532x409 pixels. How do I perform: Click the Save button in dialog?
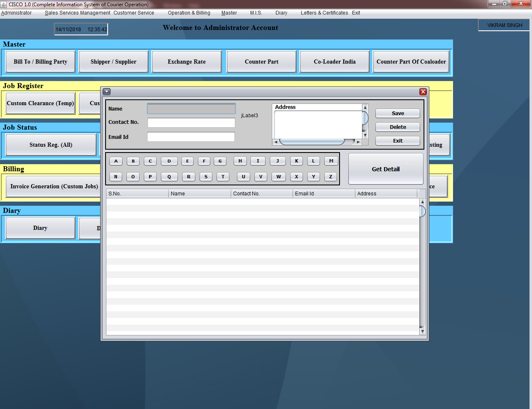pyautogui.click(x=398, y=113)
